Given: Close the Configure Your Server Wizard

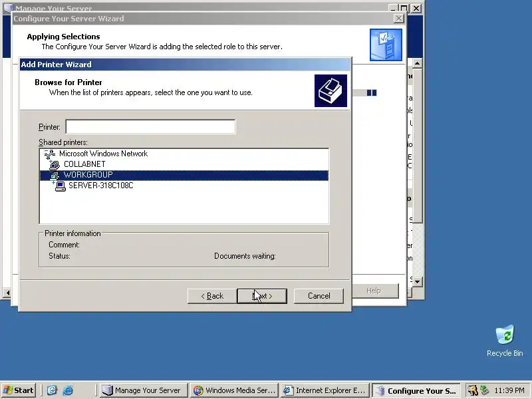Looking at the screenshot, I should [x=398, y=19].
